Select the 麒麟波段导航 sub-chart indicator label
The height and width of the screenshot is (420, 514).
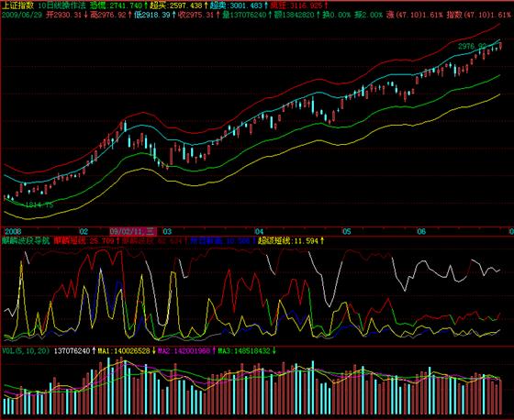tap(26, 241)
